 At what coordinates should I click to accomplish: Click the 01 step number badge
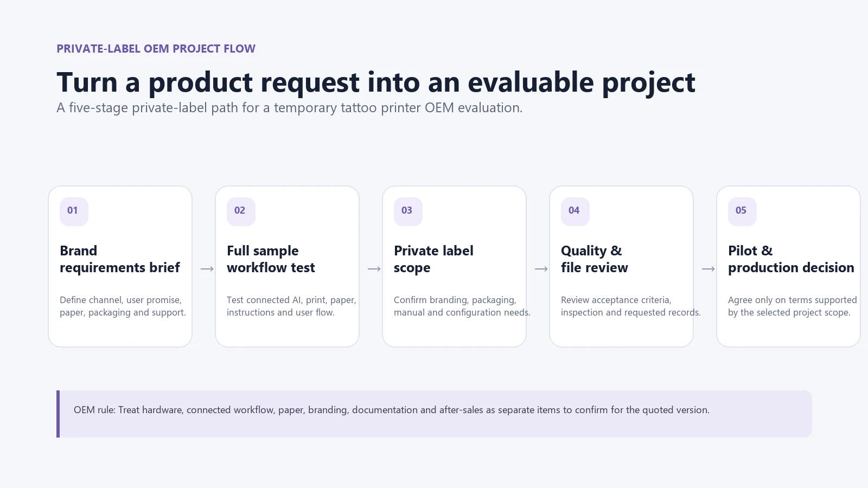[74, 211]
